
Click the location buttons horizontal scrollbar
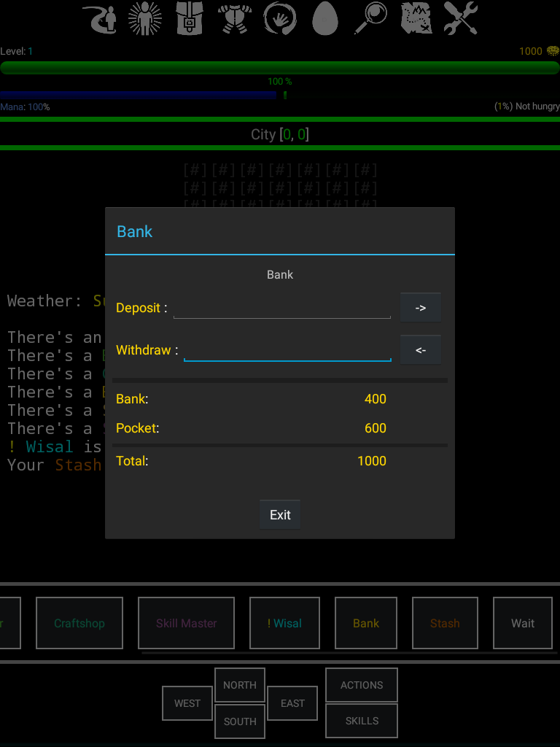348,653
